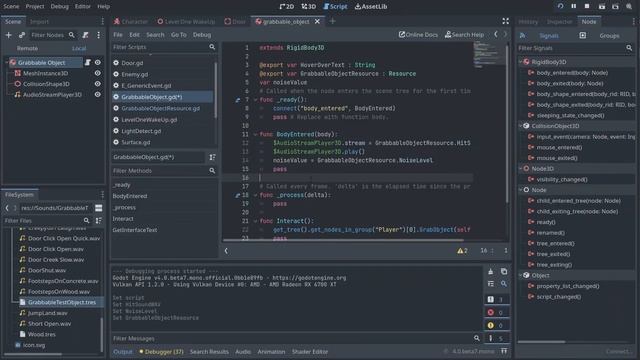The width and height of the screenshot is (640, 360).
Task: Add a new node in Scene panel
Action: pyautogui.click(x=8, y=35)
